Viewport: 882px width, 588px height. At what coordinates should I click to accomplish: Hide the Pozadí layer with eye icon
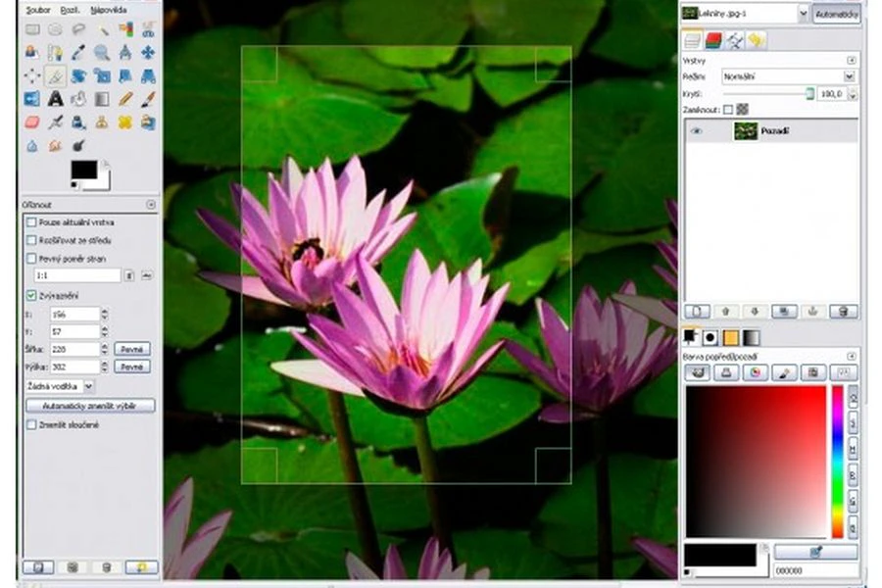click(x=697, y=131)
